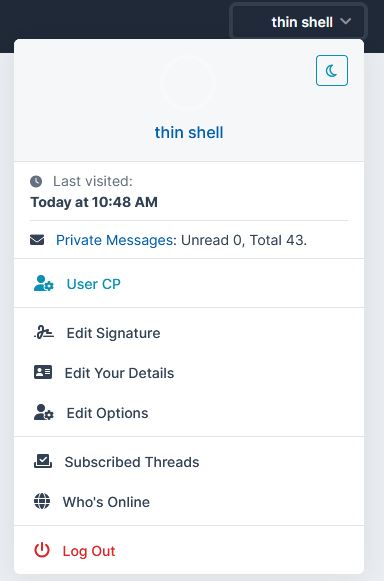Click the Edit Options user-cog icon

(x=44, y=412)
